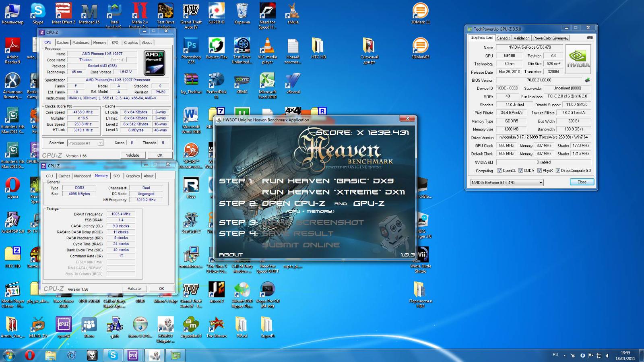The height and width of the screenshot is (362, 644).
Task: Open the Skype desktop shortcut
Action: (38, 13)
